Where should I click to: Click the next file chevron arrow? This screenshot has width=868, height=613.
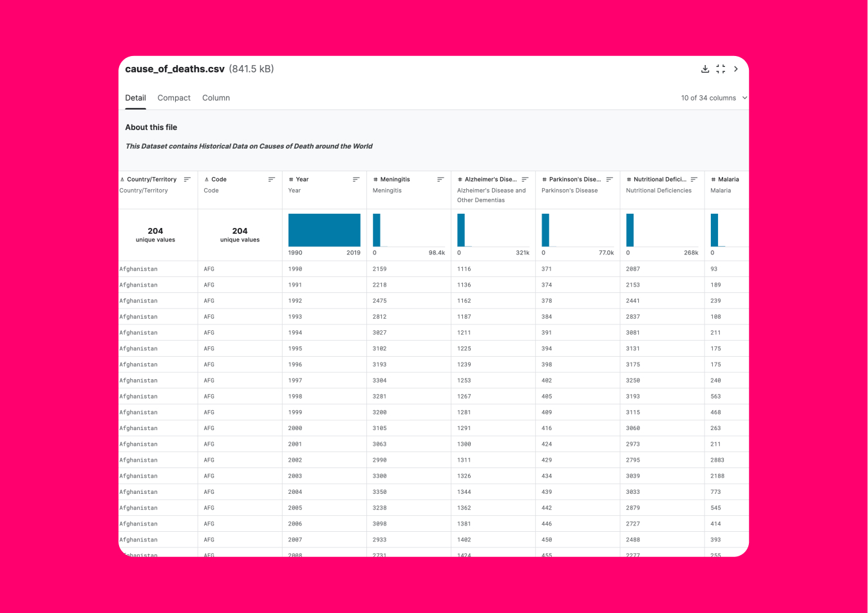click(x=736, y=69)
